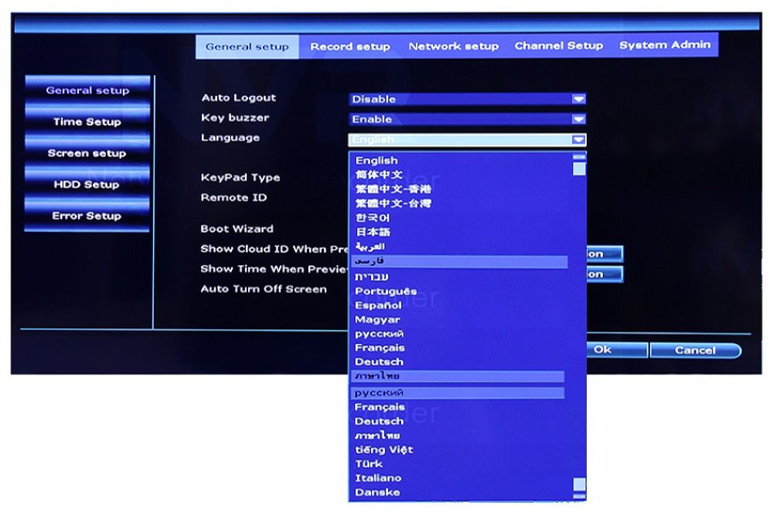
Task: Choose Magyar from the language list
Action: [377, 319]
